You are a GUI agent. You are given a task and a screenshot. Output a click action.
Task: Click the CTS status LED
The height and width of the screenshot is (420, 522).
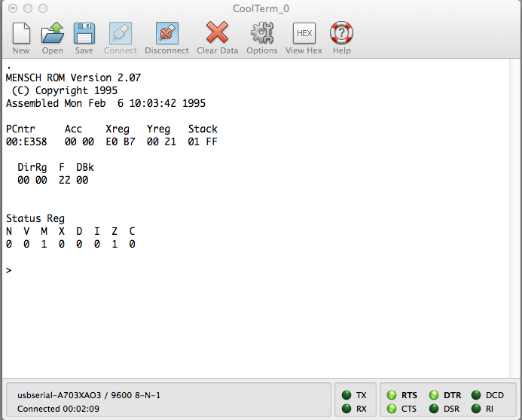pyautogui.click(x=392, y=409)
